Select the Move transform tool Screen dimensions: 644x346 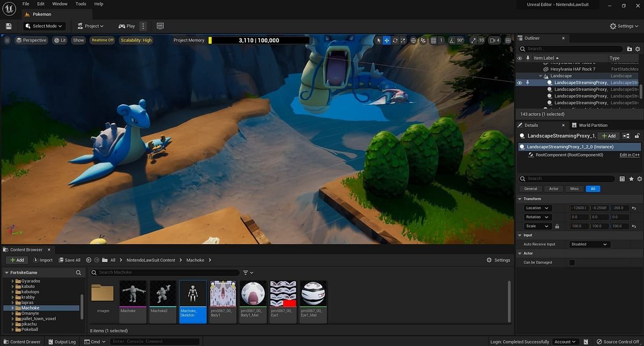point(386,40)
